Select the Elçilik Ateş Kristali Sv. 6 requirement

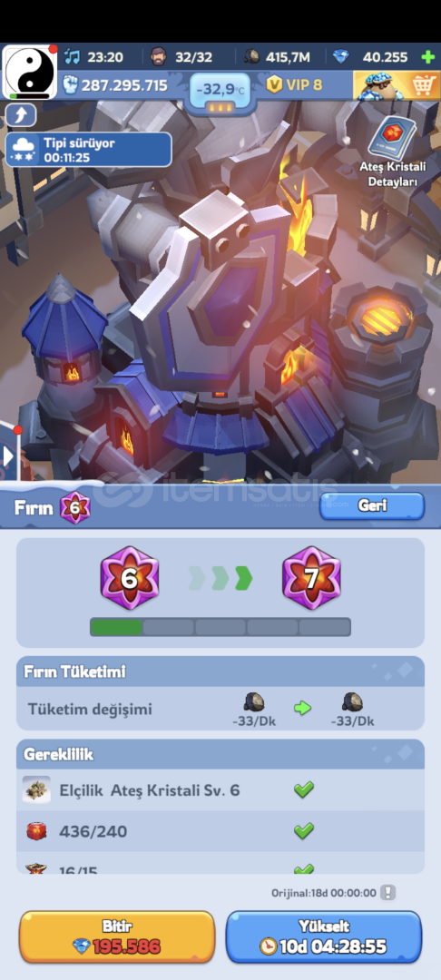pos(220,790)
